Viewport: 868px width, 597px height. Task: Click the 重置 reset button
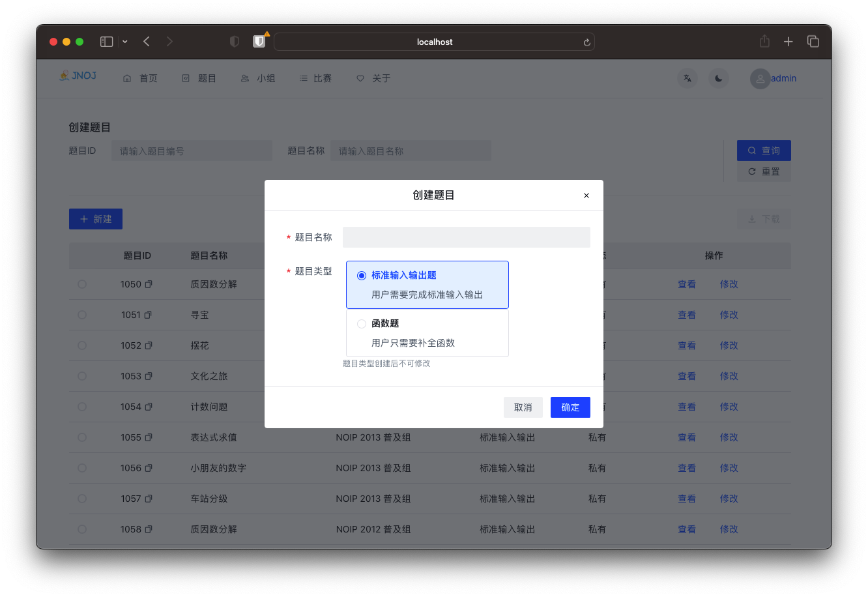764,171
